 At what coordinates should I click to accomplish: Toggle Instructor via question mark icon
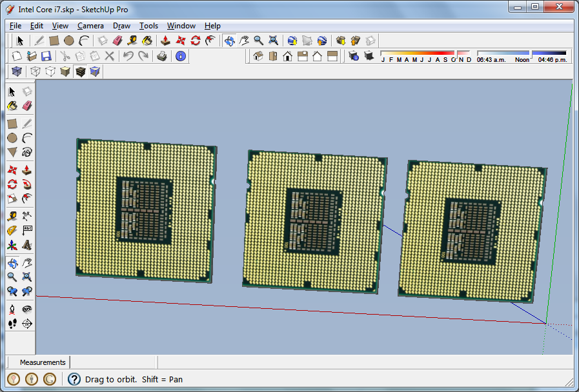[74, 379]
